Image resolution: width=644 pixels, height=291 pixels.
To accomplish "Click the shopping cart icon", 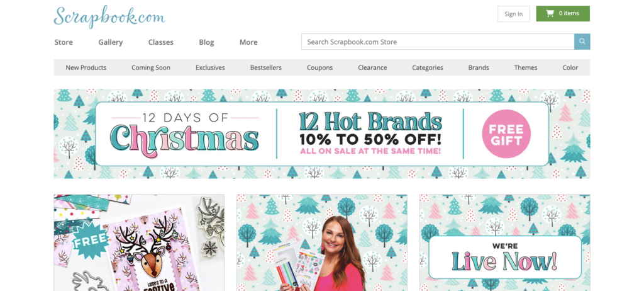I will [x=550, y=13].
